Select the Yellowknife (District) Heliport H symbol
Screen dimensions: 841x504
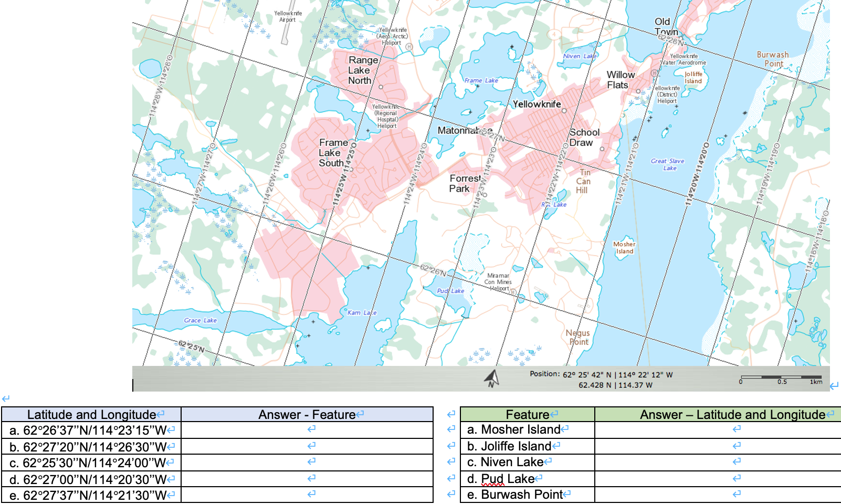click(x=653, y=73)
